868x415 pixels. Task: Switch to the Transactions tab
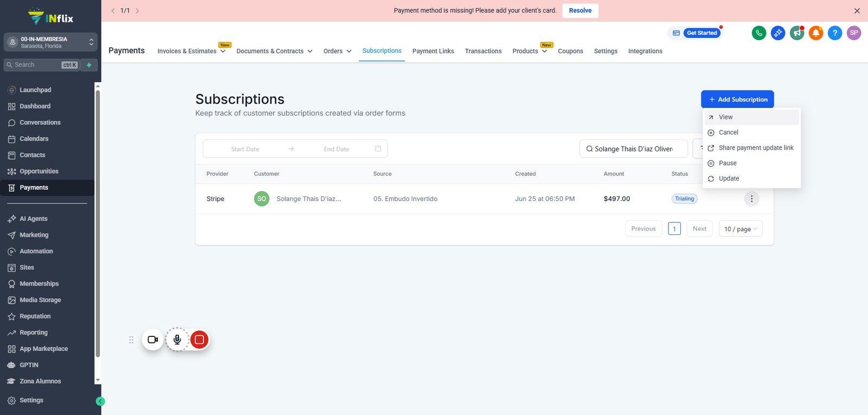pos(483,51)
